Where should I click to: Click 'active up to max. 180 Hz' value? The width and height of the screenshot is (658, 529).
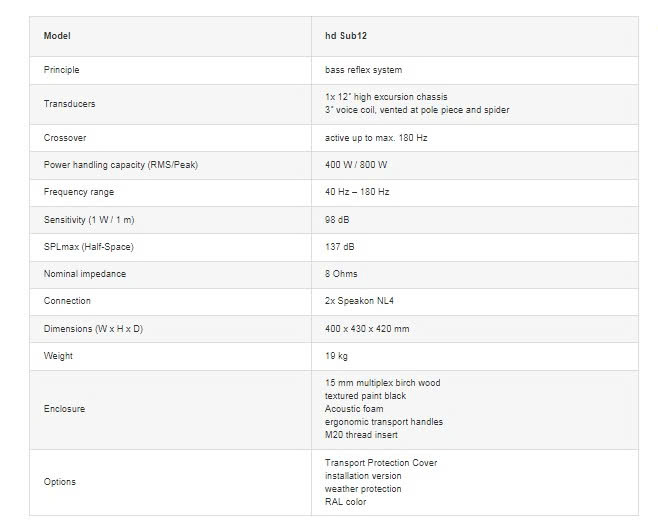376,137
